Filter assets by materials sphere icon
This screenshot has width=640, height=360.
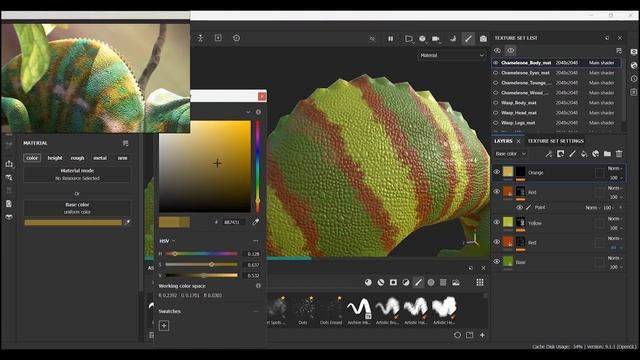coord(368,282)
